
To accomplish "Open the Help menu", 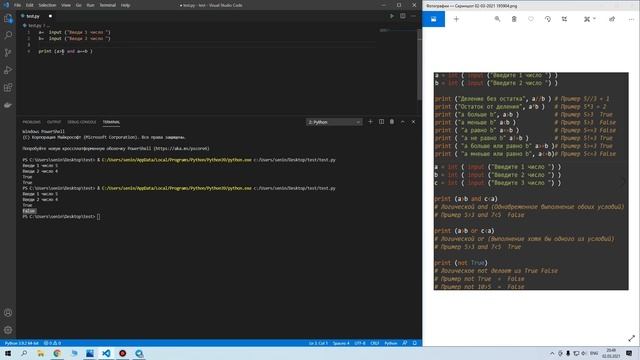I will pyautogui.click(x=125, y=5).
